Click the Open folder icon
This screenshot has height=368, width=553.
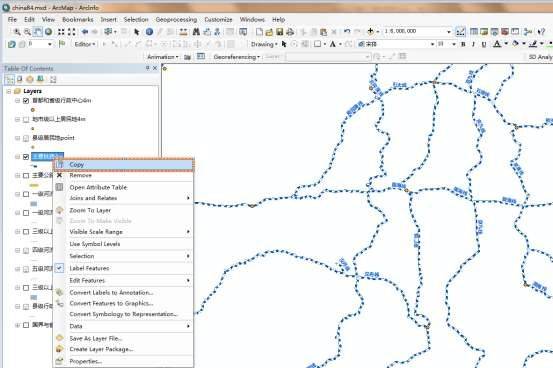coord(269,32)
